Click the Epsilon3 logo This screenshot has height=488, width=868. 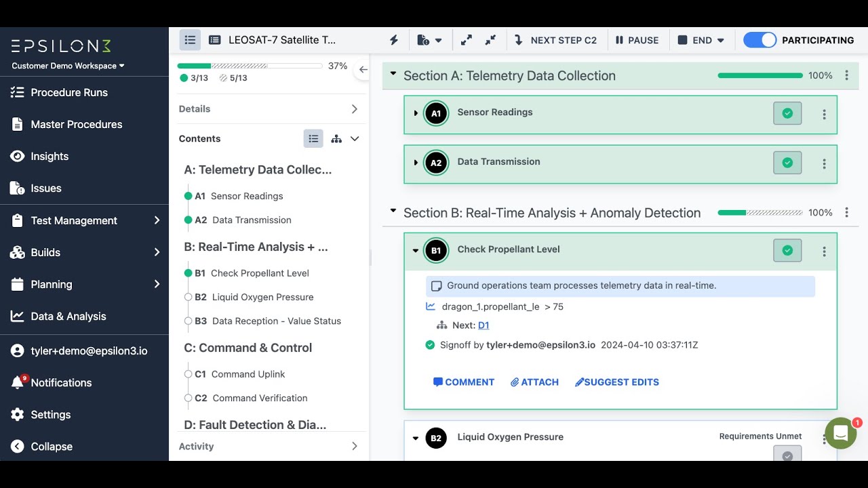tap(61, 47)
